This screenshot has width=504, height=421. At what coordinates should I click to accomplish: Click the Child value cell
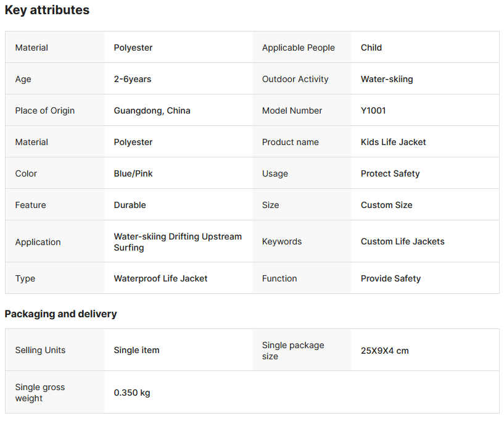coord(371,48)
